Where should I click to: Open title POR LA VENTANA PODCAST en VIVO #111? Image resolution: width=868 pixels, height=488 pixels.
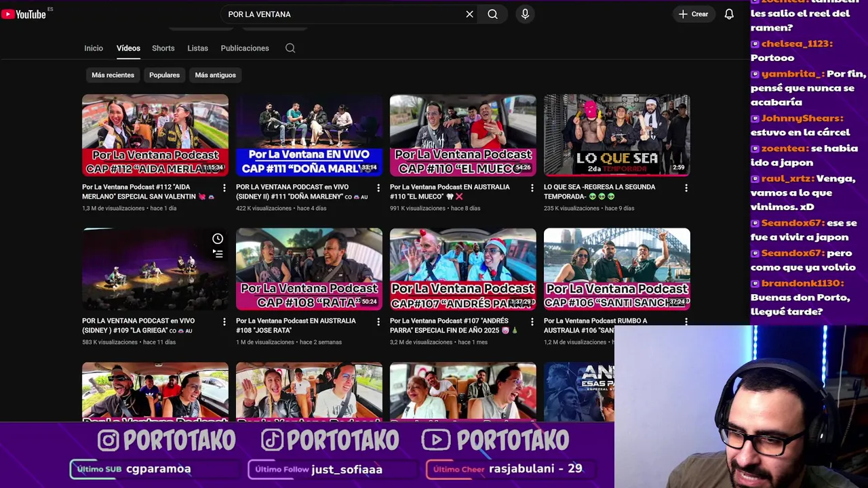[302, 192]
